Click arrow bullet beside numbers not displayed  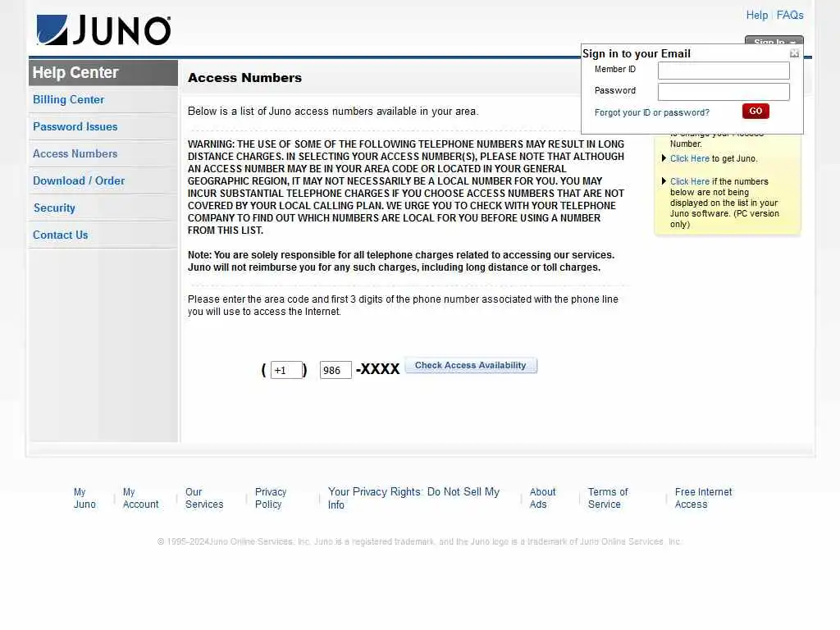click(x=664, y=181)
